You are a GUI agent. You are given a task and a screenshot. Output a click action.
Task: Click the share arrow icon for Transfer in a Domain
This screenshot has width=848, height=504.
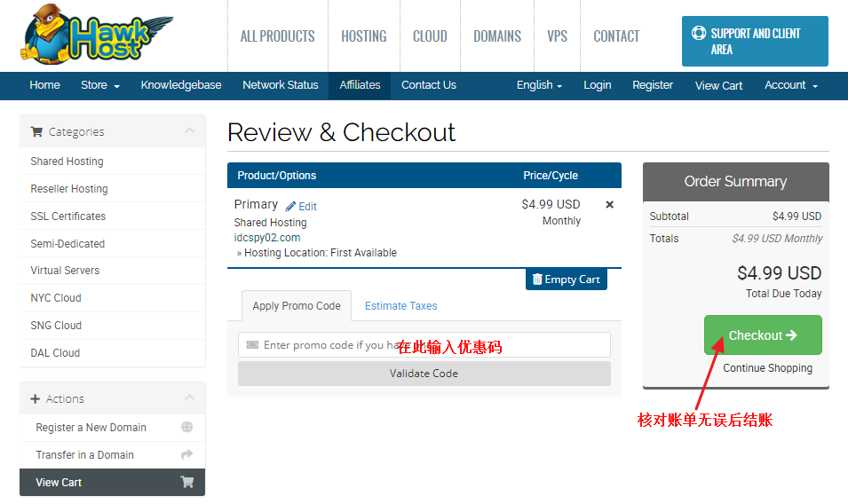click(x=186, y=454)
